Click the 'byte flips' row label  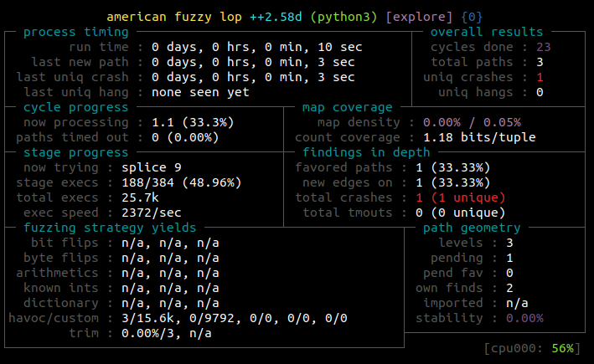61,258
